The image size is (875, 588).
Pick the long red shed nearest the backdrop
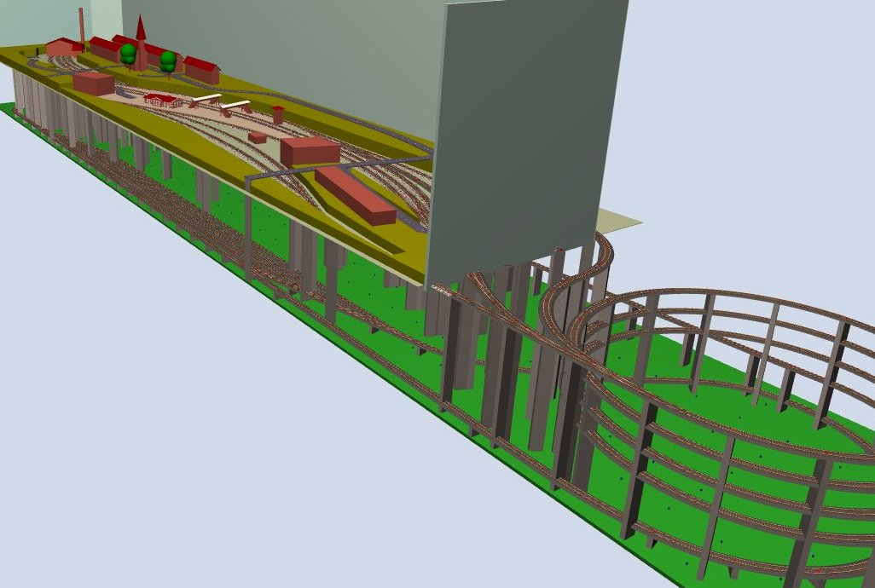356,195
